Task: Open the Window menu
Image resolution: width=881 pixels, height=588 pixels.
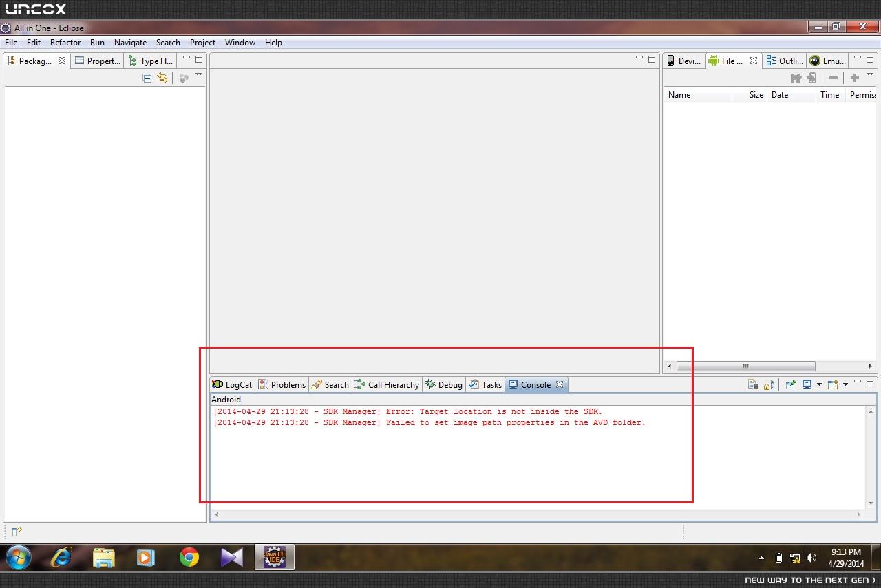Action: pyautogui.click(x=240, y=43)
